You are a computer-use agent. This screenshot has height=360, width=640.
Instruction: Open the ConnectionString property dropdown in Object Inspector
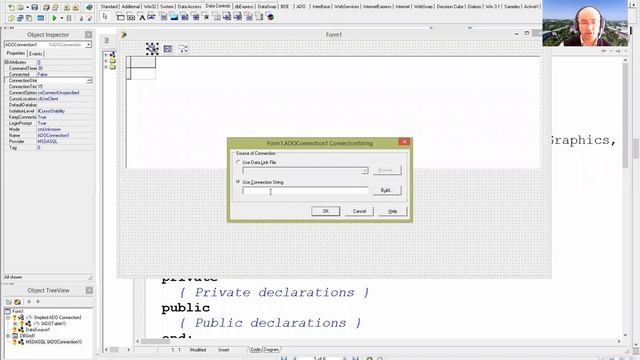(89, 80)
